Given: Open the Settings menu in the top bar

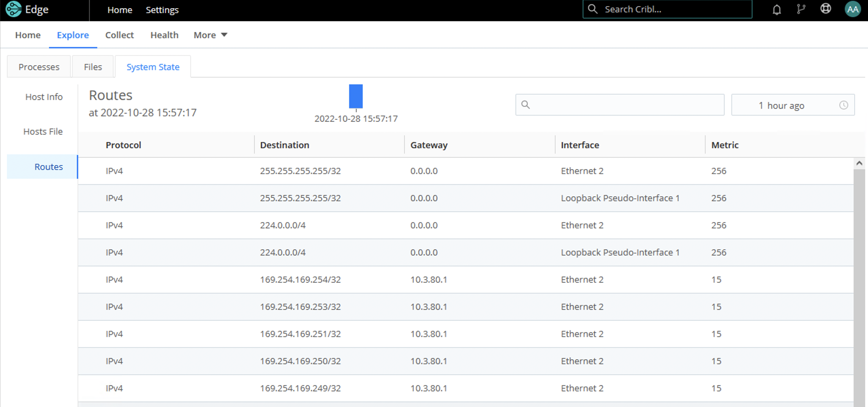Looking at the screenshot, I should [x=162, y=10].
